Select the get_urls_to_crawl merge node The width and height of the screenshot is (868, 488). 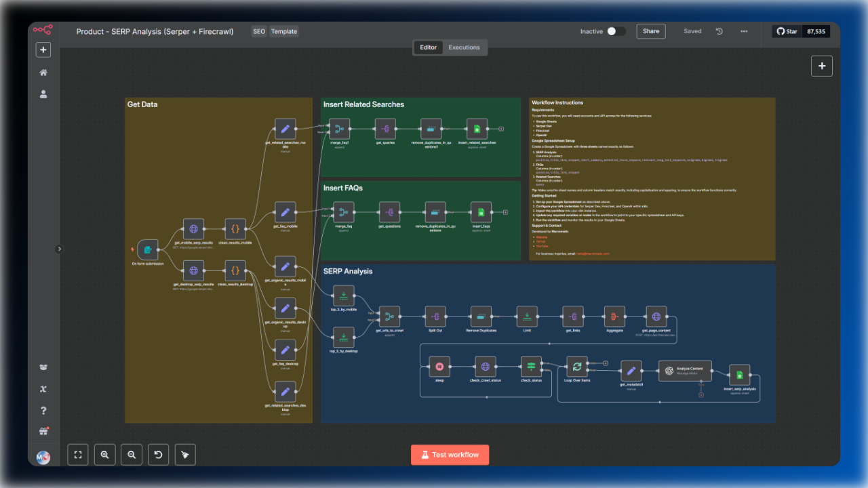389,317
